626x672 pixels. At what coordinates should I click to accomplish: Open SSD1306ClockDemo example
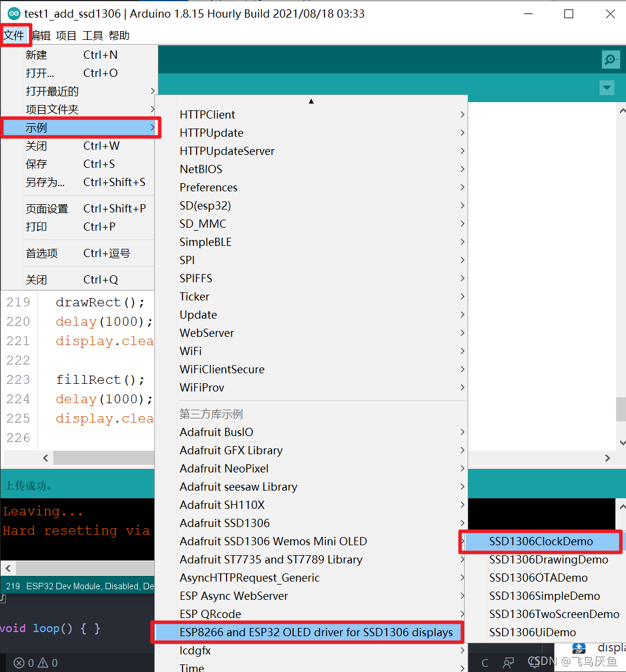click(543, 541)
